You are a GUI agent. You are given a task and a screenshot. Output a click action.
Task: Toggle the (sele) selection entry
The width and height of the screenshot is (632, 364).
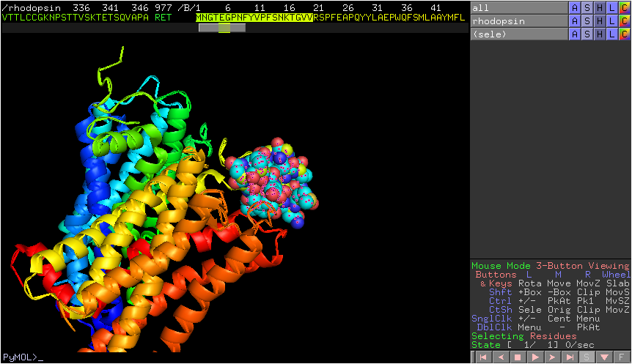(x=519, y=34)
